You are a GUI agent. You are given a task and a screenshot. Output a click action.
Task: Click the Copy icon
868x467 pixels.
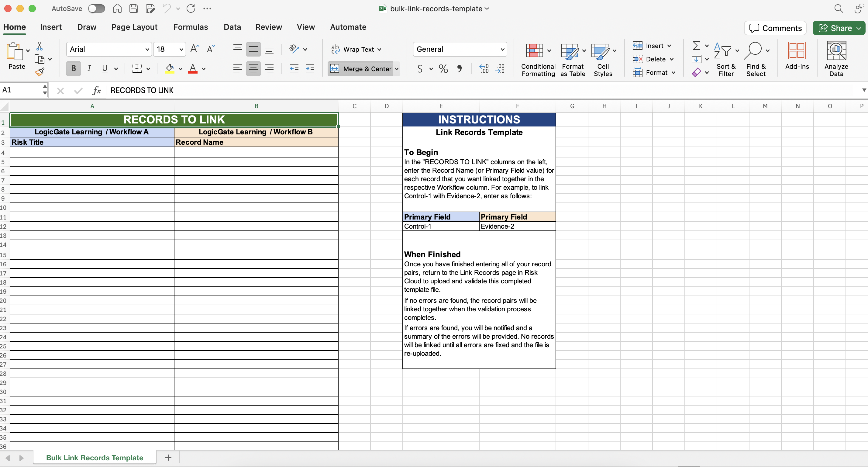[x=40, y=59]
